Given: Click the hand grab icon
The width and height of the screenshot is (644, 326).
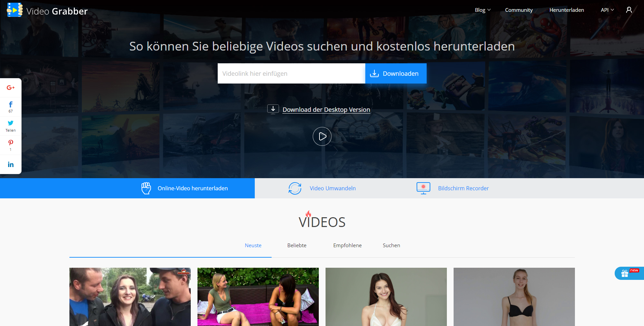Looking at the screenshot, I should click(146, 188).
